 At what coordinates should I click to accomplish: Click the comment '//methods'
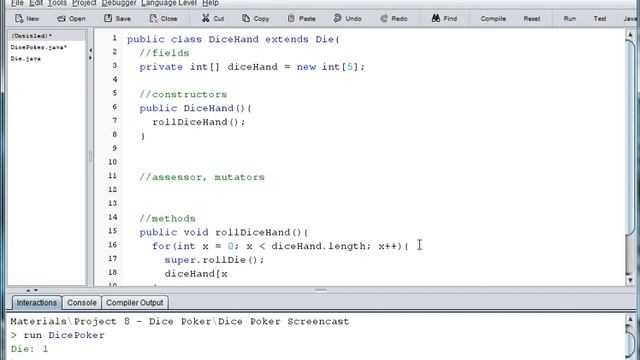167,218
